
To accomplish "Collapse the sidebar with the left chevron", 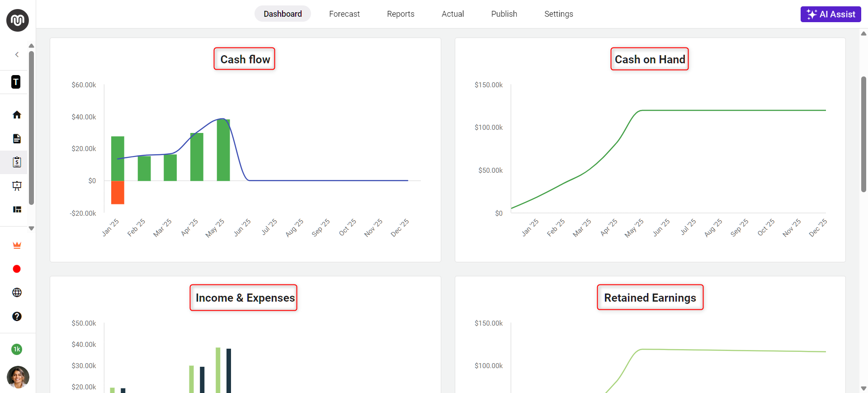I will coord(17,55).
